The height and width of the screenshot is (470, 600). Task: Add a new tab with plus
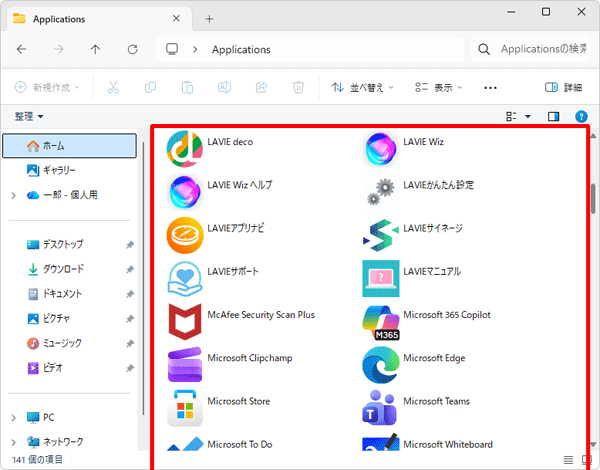pos(209,19)
